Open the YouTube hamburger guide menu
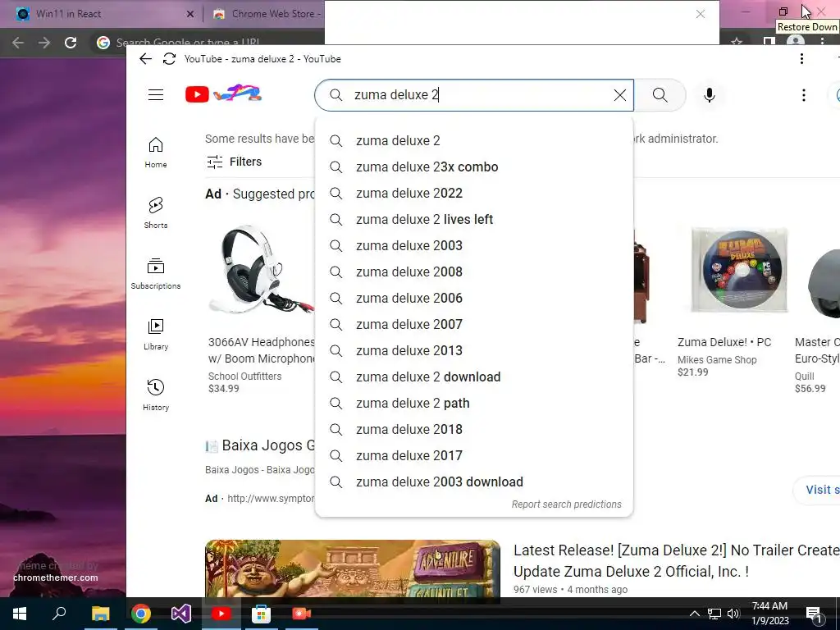 pyautogui.click(x=156, y=95)
